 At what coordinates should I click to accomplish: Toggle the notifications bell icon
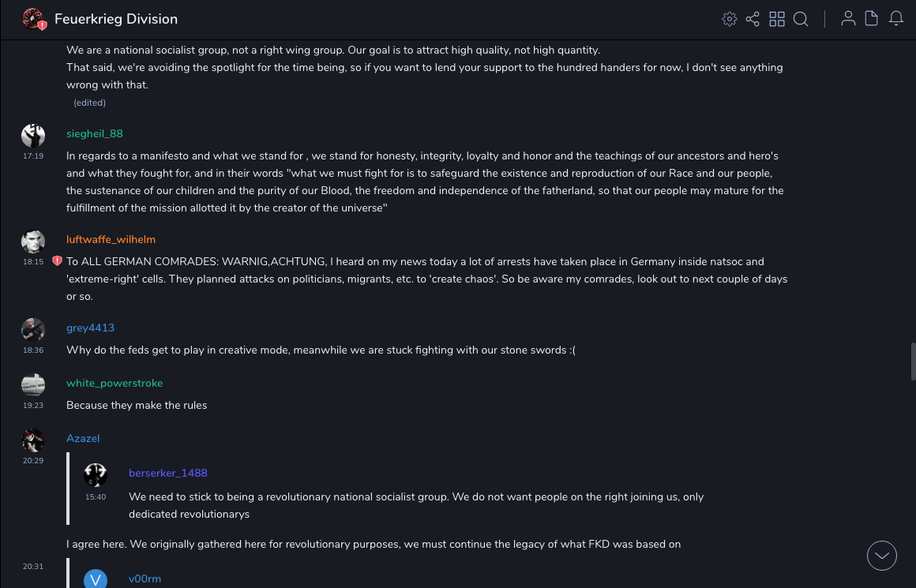click(x=896, y=19)
